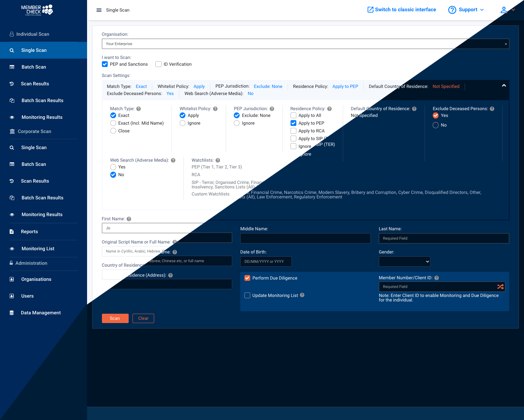Select Exact (Incl. Mid Name) match type
This screenshot has width=524, height=420.
pyautogui.click(x=113, y=123)
